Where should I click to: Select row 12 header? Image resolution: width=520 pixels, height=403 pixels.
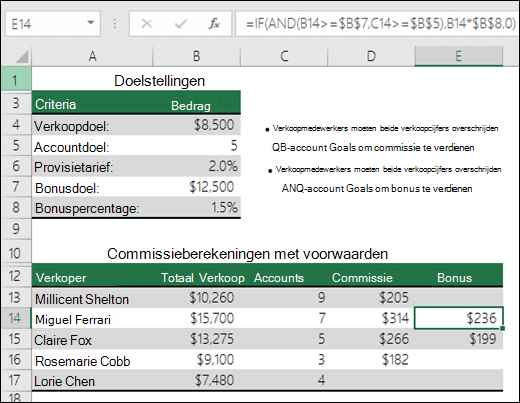click(x=16, y=276)
